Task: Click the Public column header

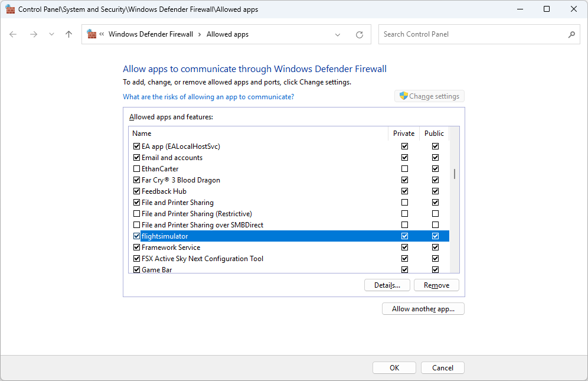Action: click(x=435, y=133)
